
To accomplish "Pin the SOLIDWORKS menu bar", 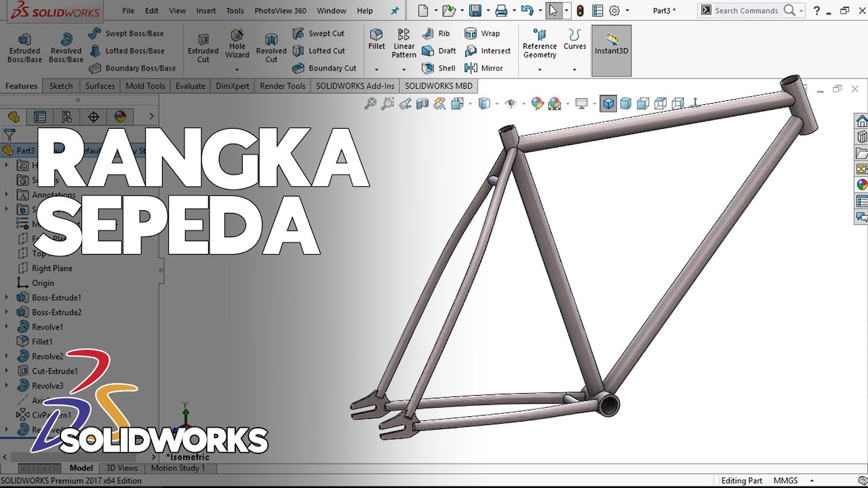I will tap(395, 11).
